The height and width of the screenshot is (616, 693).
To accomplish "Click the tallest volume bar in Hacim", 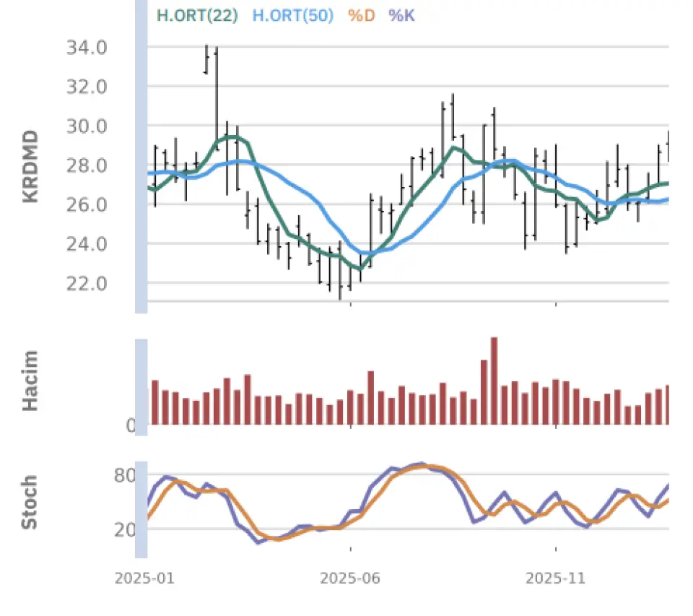I will (494, 381).
